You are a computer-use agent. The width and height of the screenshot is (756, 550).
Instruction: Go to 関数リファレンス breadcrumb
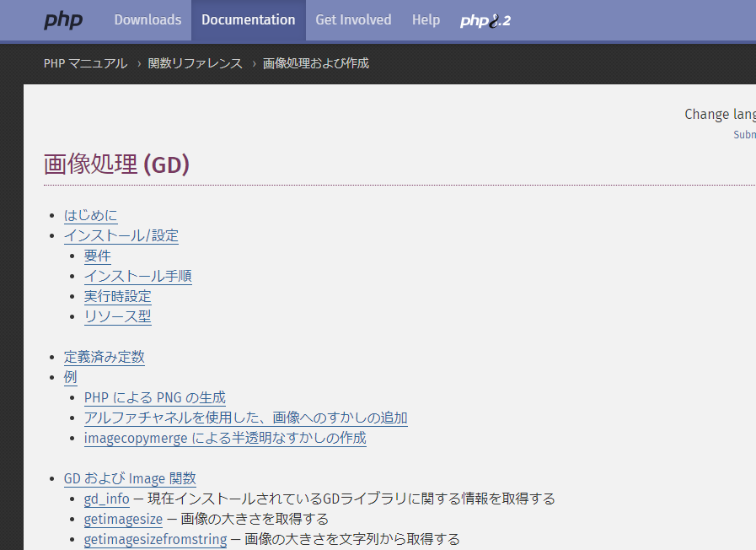point(195,63)
